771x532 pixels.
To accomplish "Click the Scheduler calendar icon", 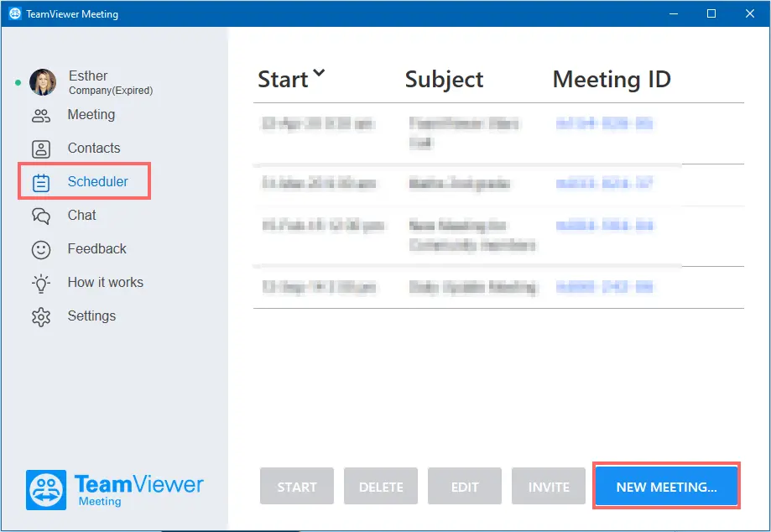I will 41,182.
